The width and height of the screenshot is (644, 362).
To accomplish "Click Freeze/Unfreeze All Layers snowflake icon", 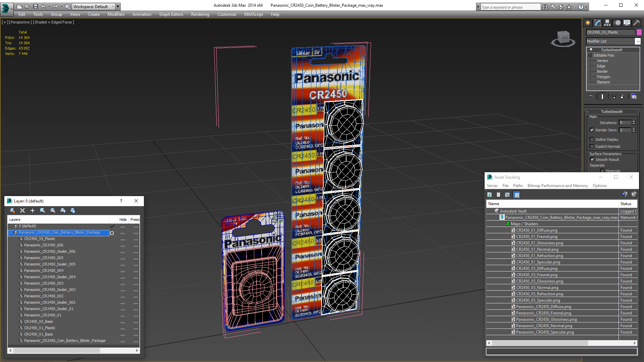I will pyautogui.click(x=73, y=210).
